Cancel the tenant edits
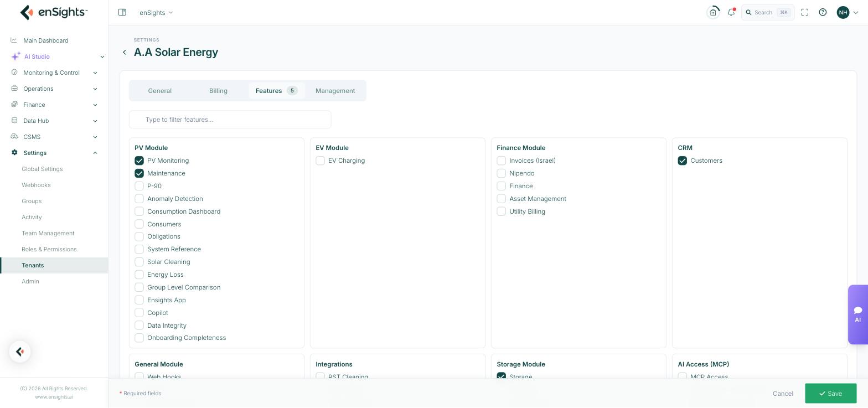 point(783,394)
